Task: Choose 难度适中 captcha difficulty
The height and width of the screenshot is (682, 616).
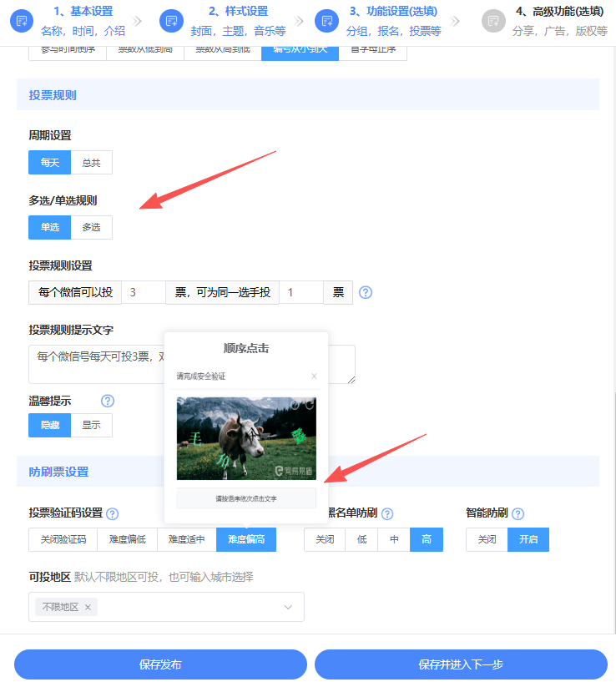Action: click(x=186, y=540)
